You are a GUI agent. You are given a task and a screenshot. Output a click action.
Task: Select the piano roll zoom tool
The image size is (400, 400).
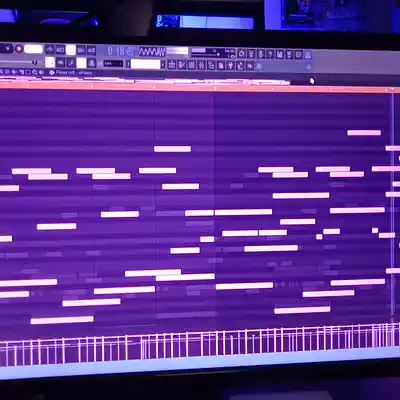34,72
